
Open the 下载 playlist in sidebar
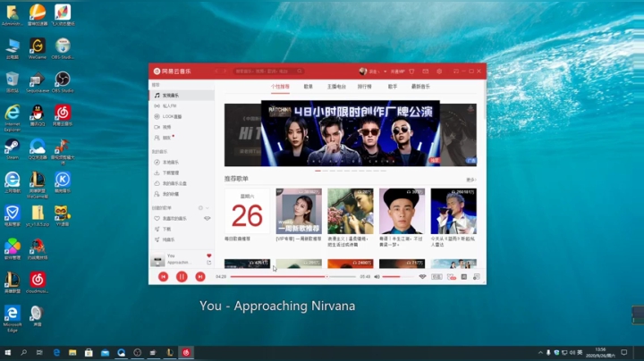point(182,229)
